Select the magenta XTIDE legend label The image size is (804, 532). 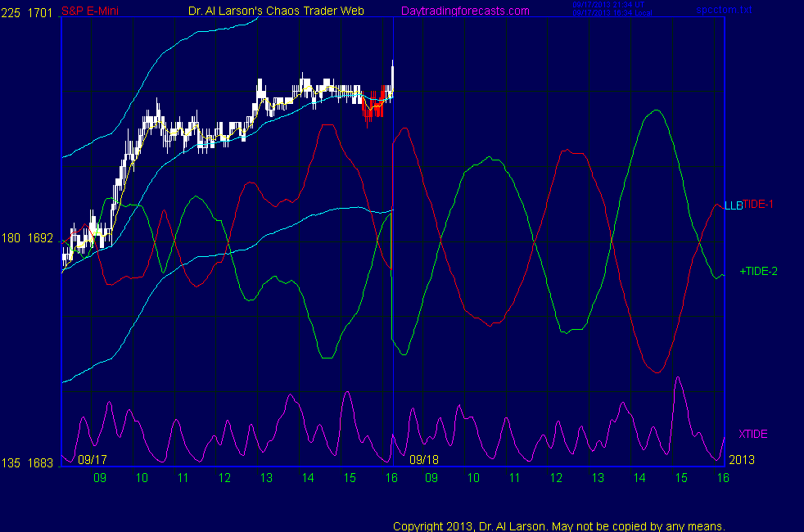pos(752,434)
